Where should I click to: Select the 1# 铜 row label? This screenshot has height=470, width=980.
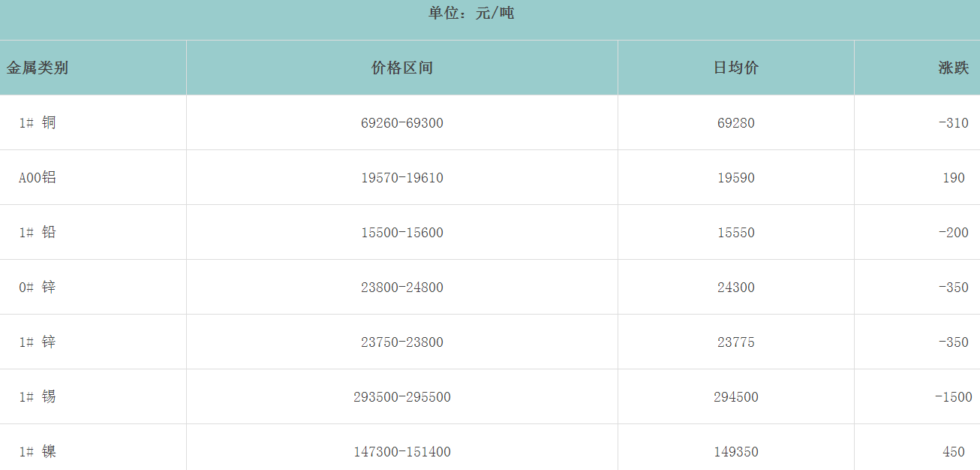tap(38, 122)
